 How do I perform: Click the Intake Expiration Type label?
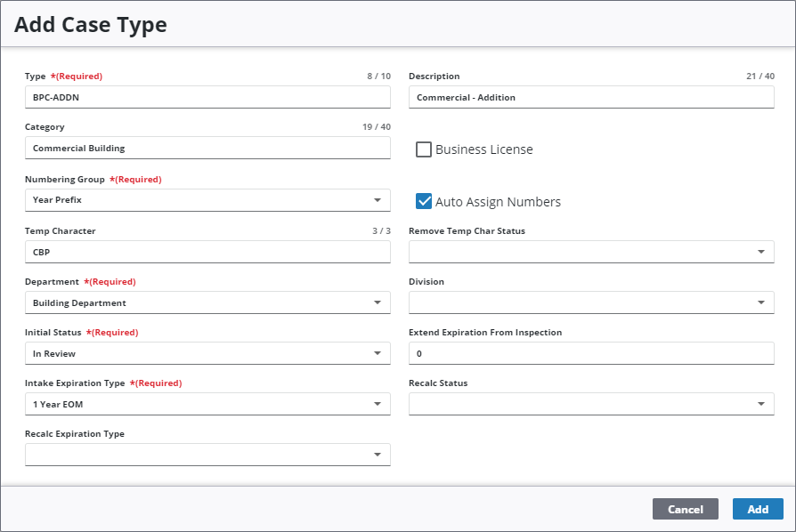point(75,383)
